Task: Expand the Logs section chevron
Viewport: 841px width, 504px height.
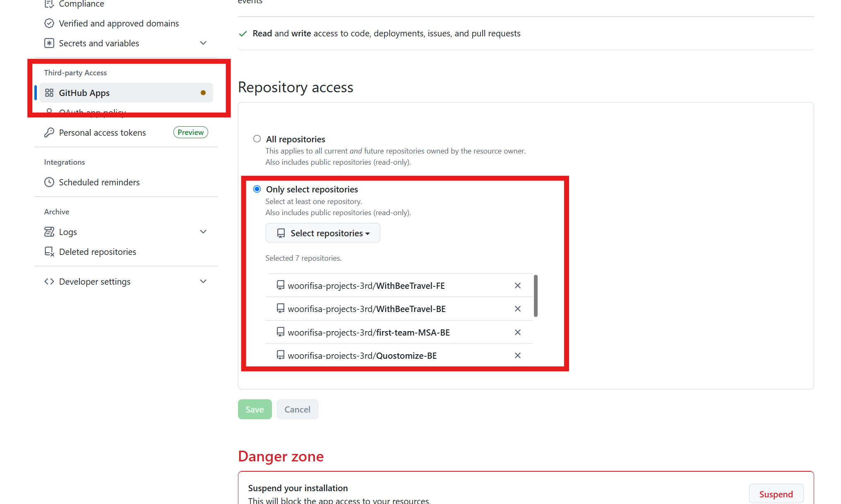Action: tap(203, 232)
